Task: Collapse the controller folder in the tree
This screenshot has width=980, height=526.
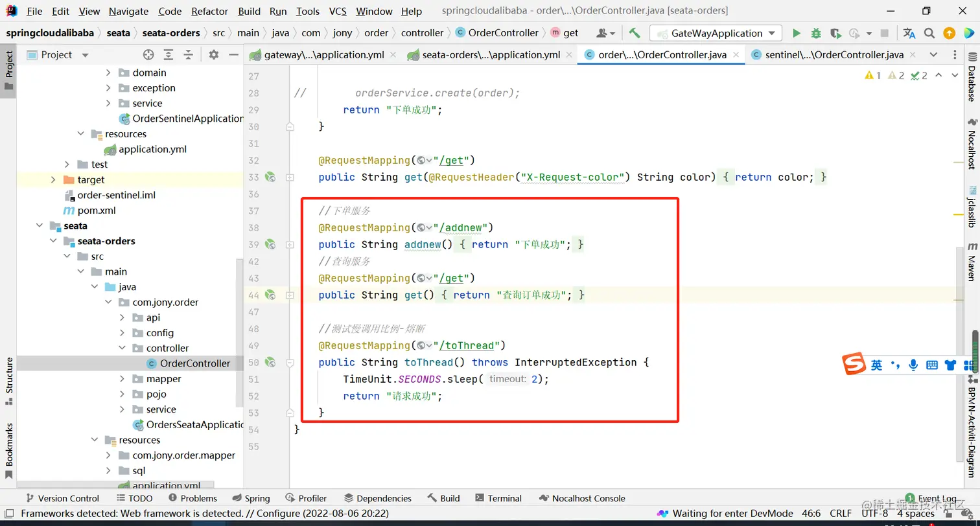Action: [122, 348]
